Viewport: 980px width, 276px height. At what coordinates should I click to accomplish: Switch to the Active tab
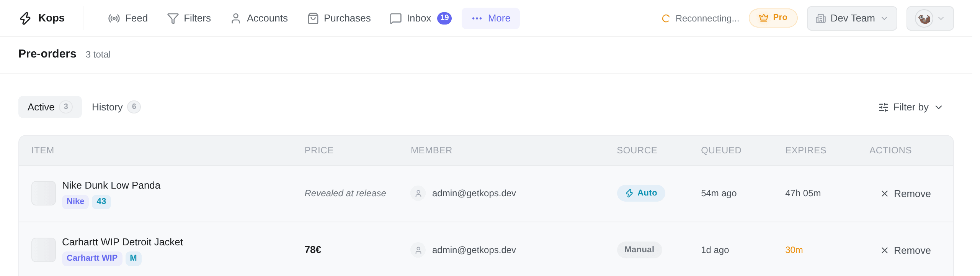tap(50, 107)
